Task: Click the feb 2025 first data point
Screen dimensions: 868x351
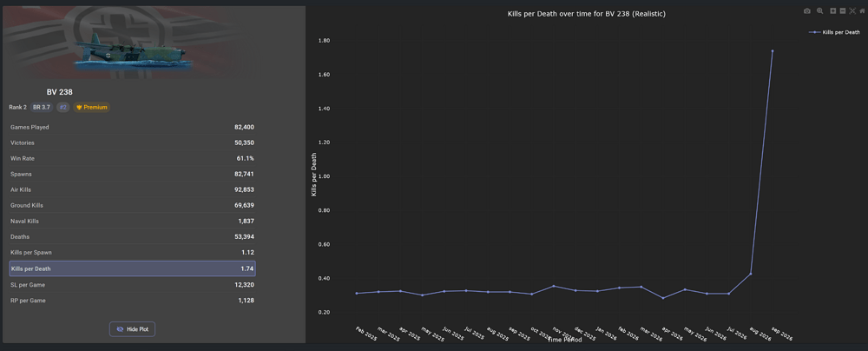Action: click(357, 294)
